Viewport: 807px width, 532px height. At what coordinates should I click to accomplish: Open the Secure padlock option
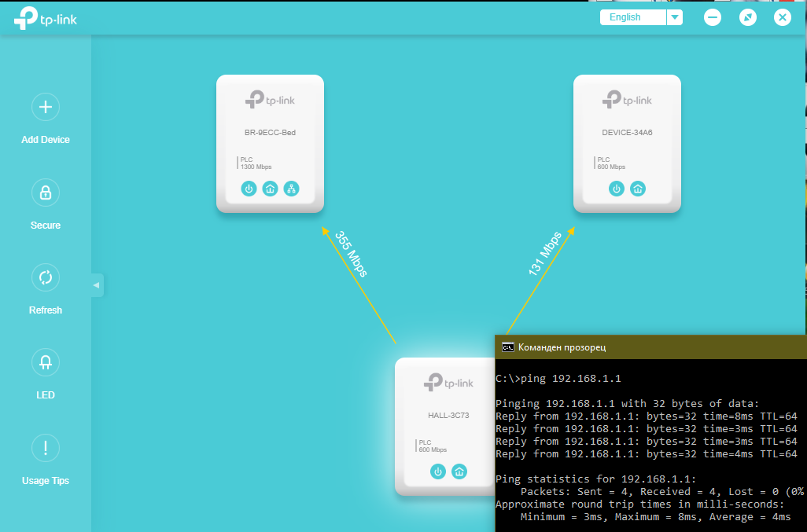click(x=45, y=193)
